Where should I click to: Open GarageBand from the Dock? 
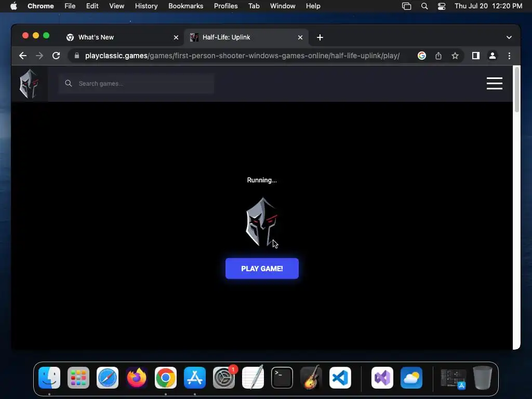[x=311, y=378]
